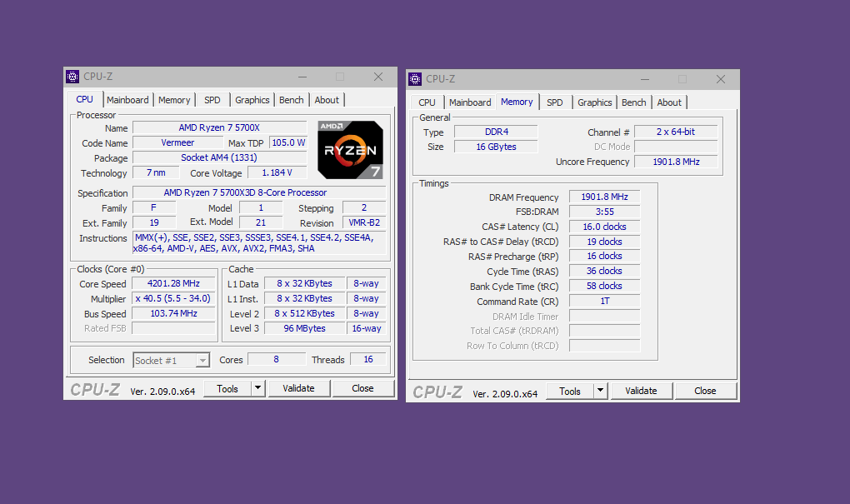This screenshot has width=850, height=504.
Task: Minimize the left CPU-Z window
Action: [302, 77]
